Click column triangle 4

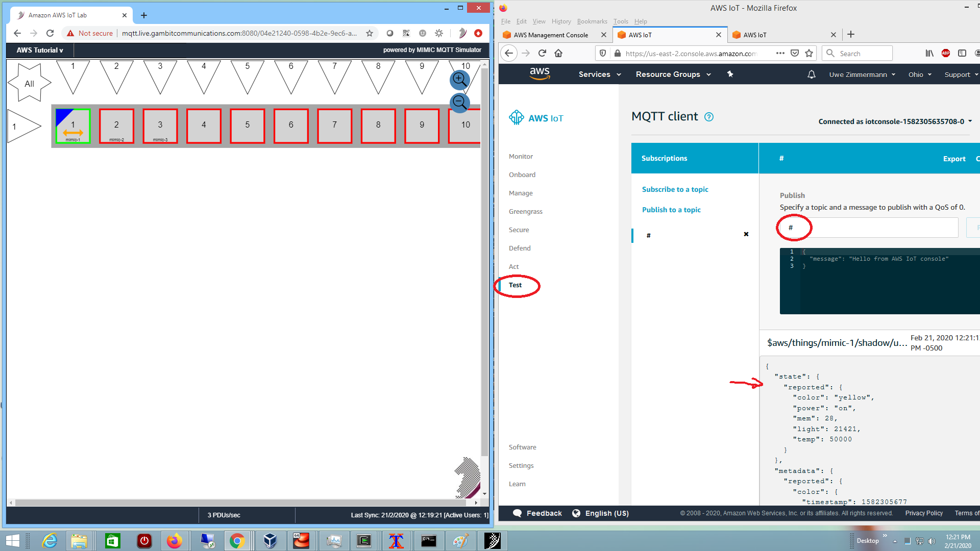click(x=204, y=75)
